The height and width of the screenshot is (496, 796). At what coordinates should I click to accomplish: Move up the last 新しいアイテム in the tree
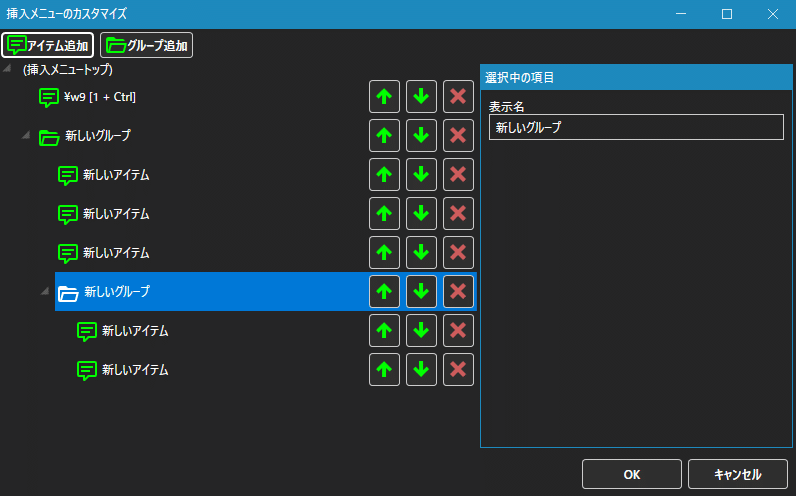pyautogui.click(x=384, y=370)
